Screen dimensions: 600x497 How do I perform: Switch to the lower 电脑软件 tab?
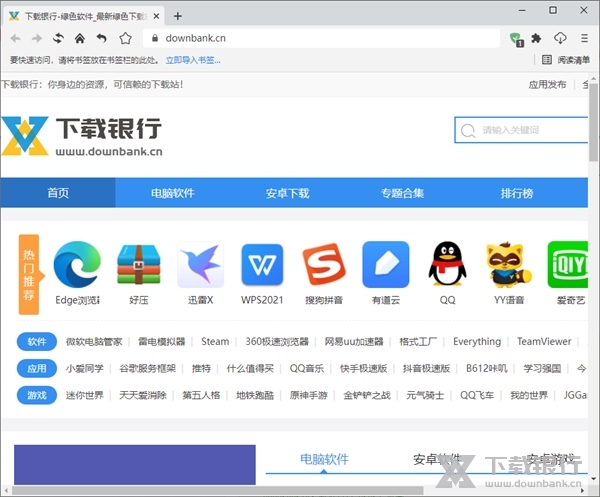click(324, 459)
